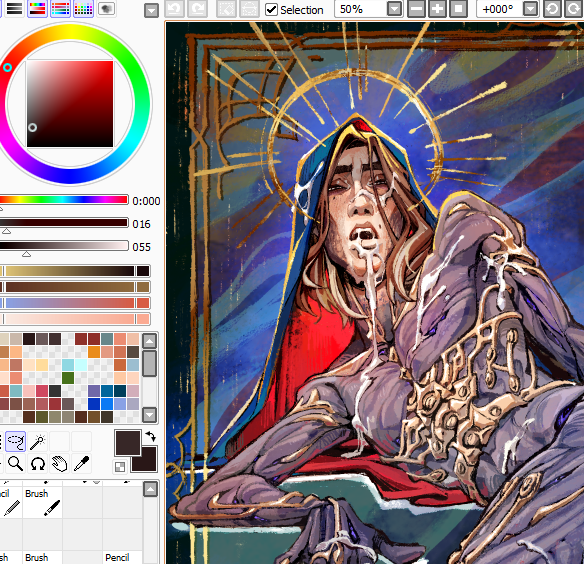This screenshot has height=564, width=584.
Task: Show the RGB slider panel
Action: (x=14, y=9)
